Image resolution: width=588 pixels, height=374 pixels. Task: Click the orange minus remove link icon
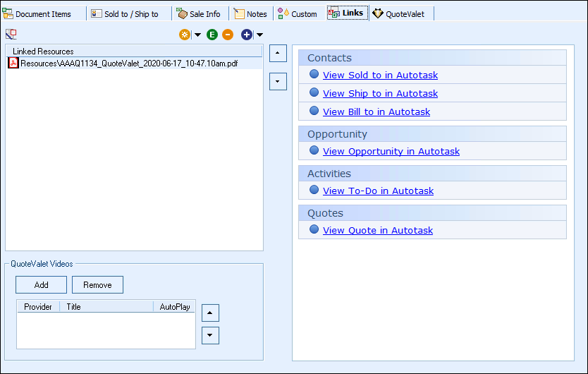(228, 35)
